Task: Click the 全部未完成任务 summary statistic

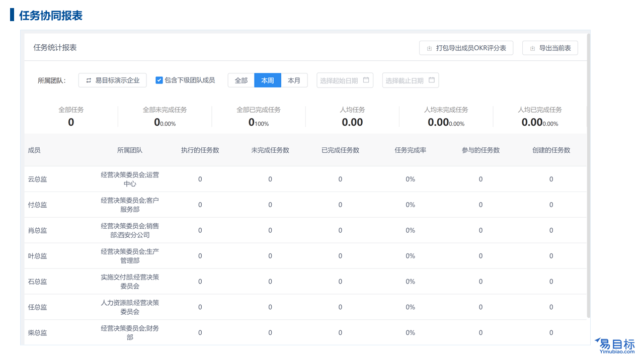Action: point(165,117)
